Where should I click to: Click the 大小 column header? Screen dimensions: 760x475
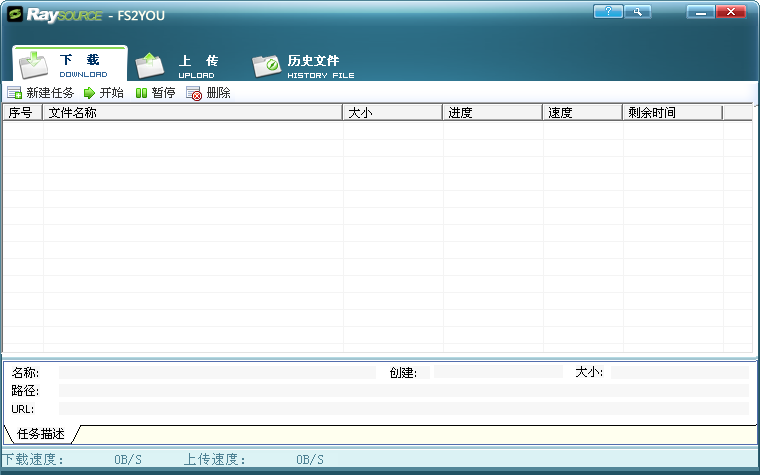point(392,113)
